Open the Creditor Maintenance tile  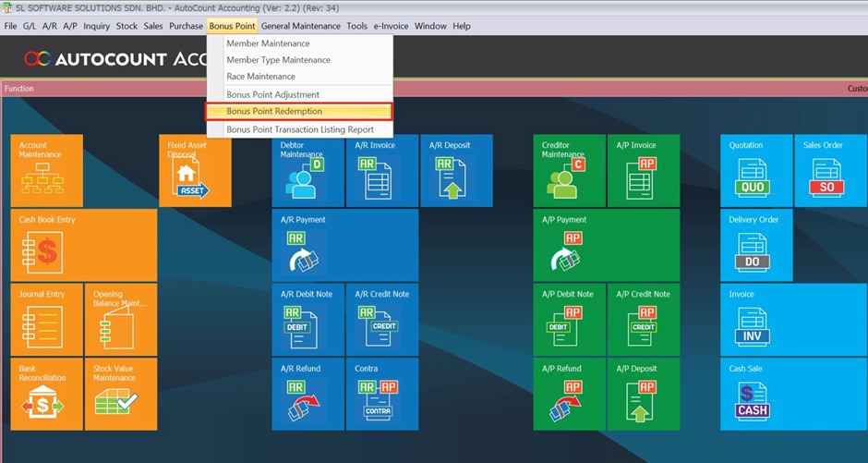point(569,171)
